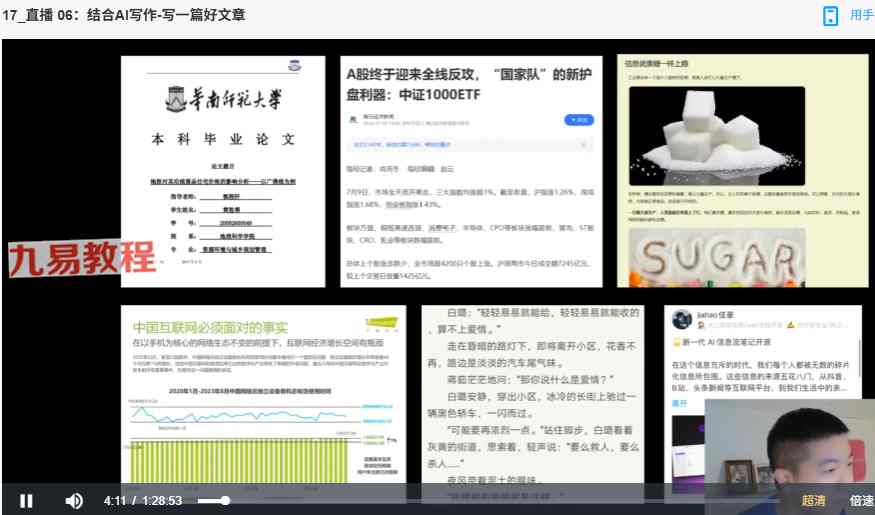The height and width of the screenshot is (515, 875).
Task: Click the blue follow button in stock article
Action: point(578,120)
